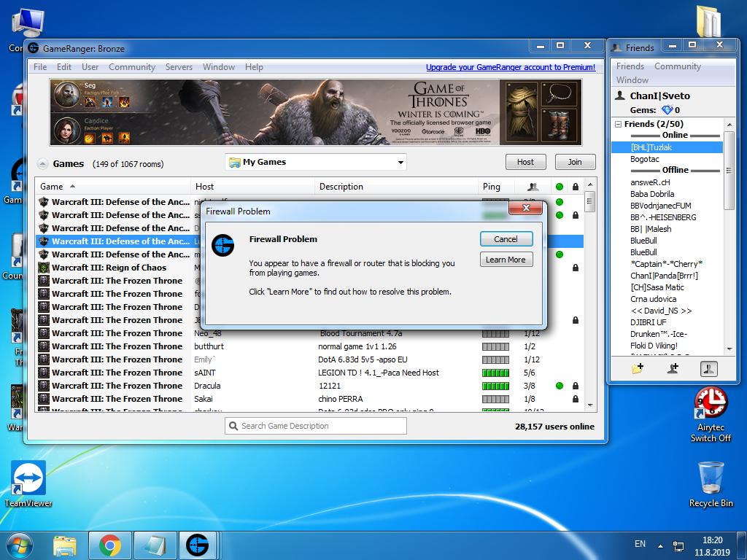747x560 pixels.
Task: Open TeamViewer desktop shortcut
Action: [28, 484]
